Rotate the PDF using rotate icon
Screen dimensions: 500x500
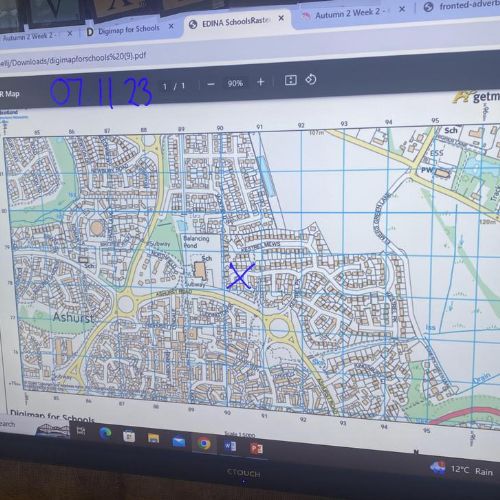(311, 80)
